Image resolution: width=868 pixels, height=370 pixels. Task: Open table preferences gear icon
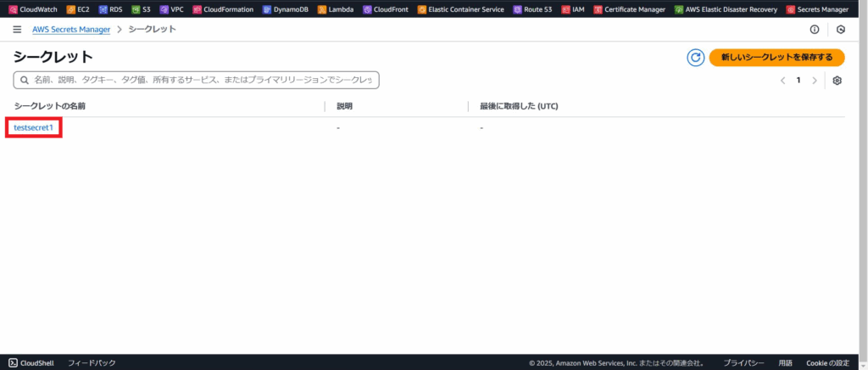click(837, 81)
